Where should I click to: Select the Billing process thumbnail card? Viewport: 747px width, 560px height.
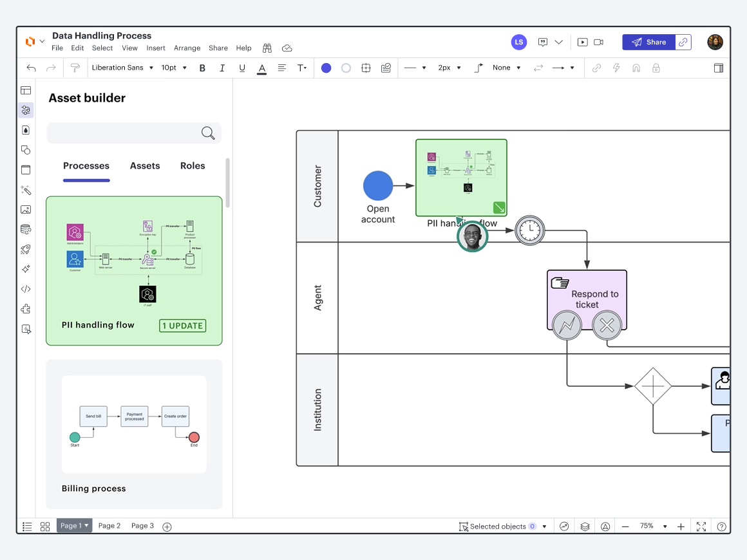134,434
